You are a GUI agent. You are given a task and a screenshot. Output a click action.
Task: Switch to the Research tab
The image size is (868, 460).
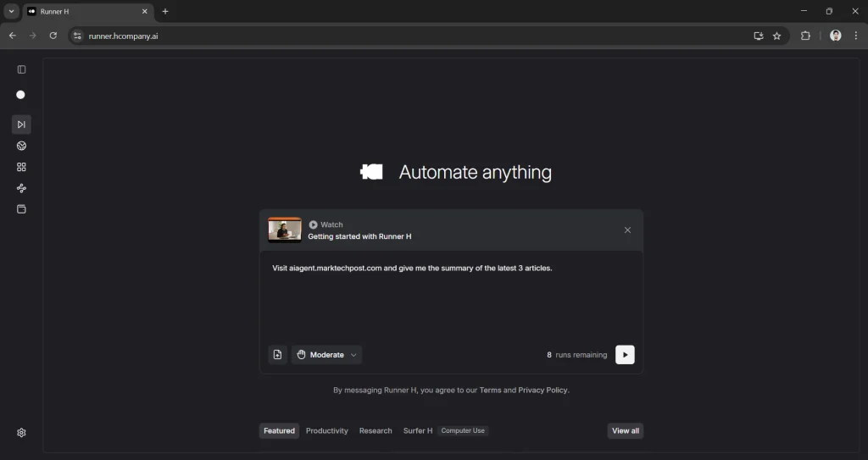376,430
